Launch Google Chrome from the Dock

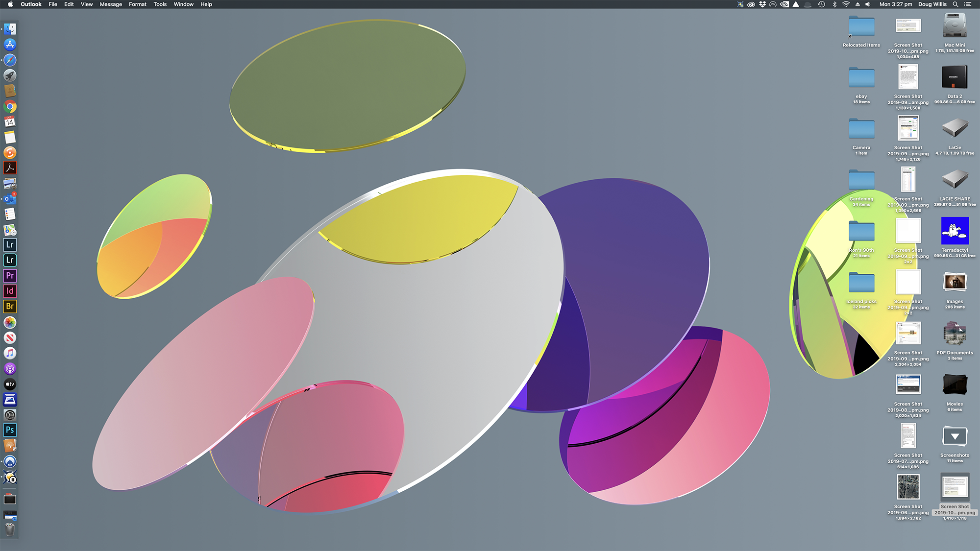click(x=10, y=106)
